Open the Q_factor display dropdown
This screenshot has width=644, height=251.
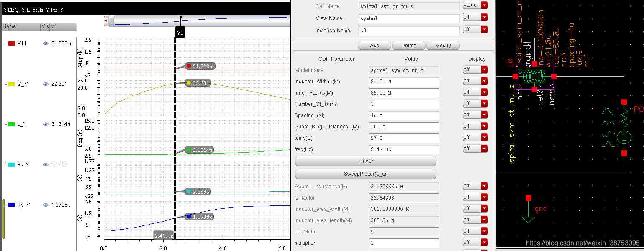tap(475, 197)
